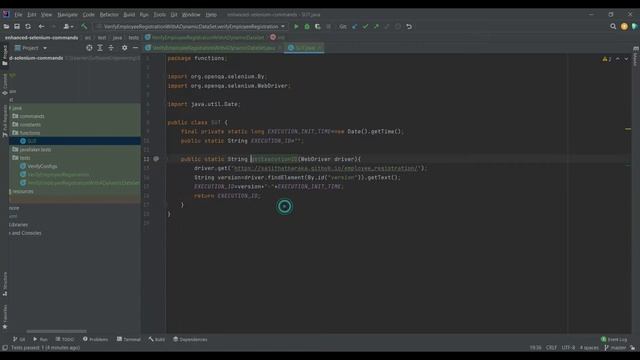Open the View menu
The width and height of the screenshot is (640, 360).
[46, 15]
